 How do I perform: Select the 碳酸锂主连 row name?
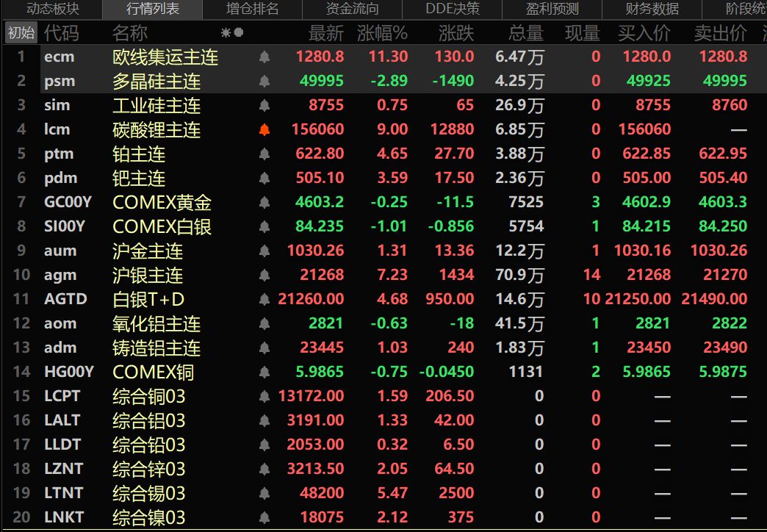156,130
